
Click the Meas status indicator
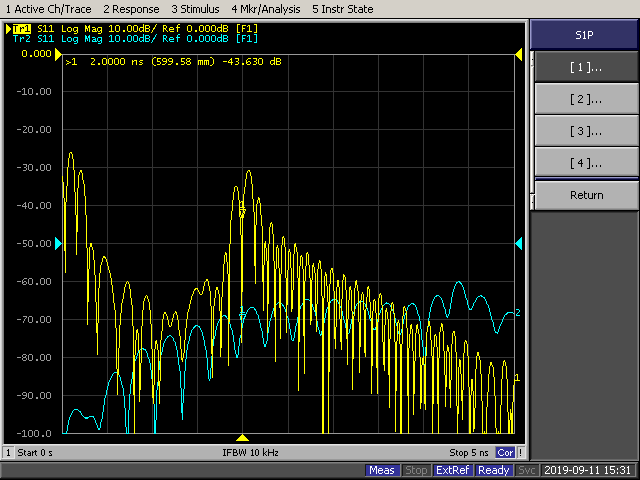(x=382, y=470)
